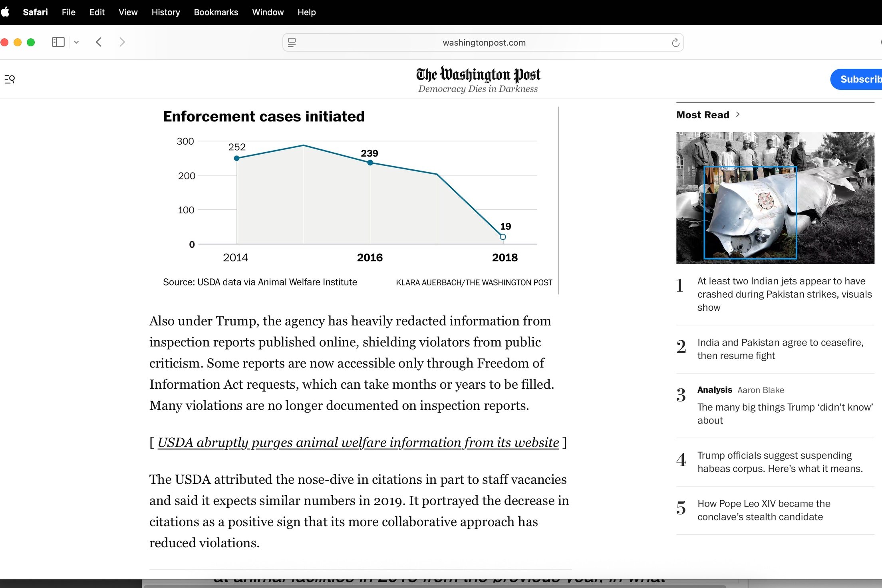Screen dimensions: 882x588
Task: Expand the Most Read chevron
Action: coord(738,115)
